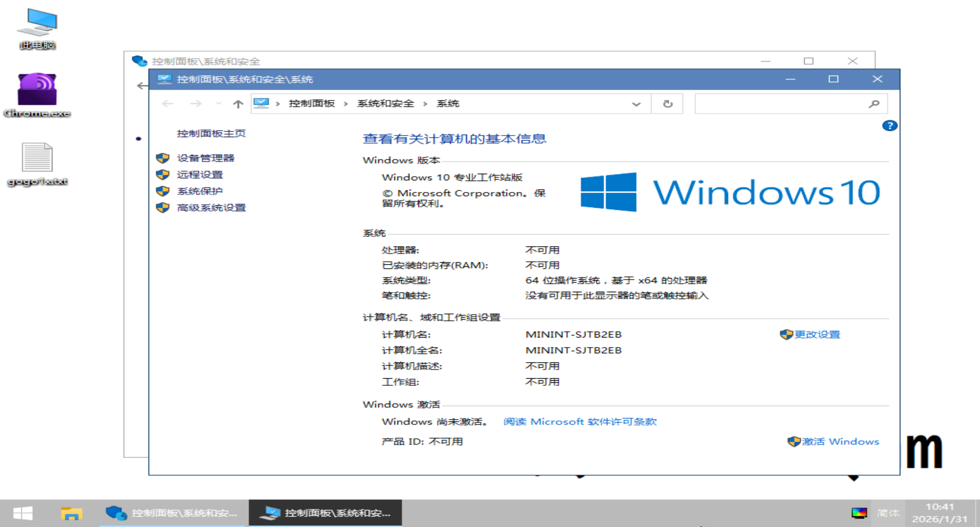Select 系统和安全 breadcrumb item
980x527 pixels.
click(385, 103)
